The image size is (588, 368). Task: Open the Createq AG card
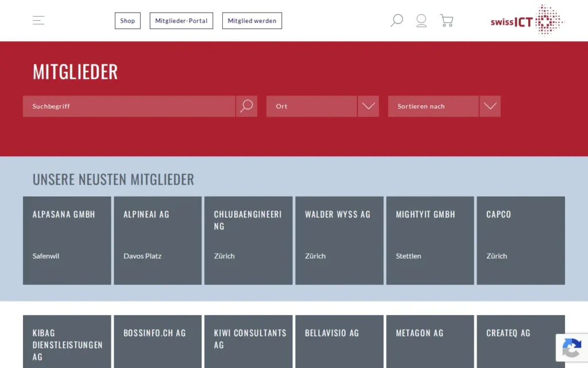pyautogui.click(x=521, y=342)
